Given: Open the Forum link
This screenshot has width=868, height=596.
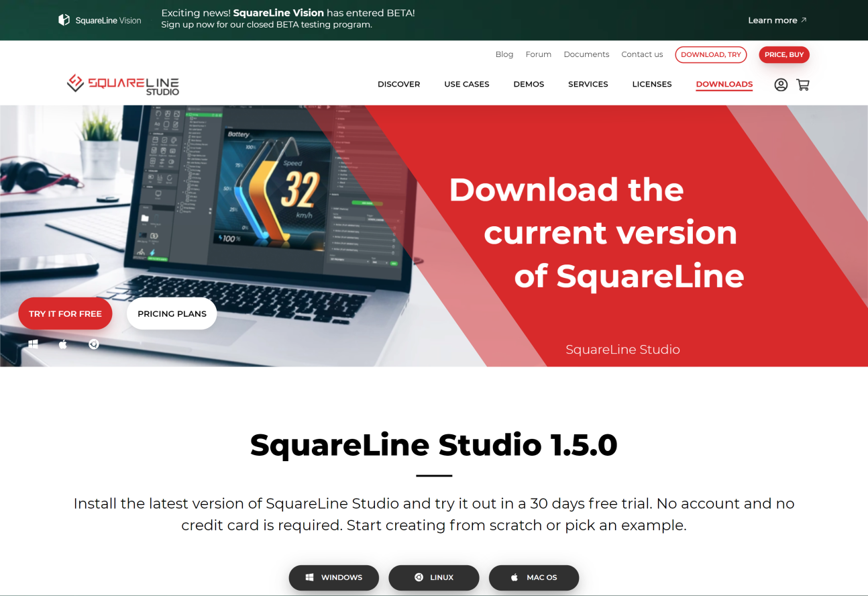Looking at the screenshot, I should pyautogui.click(x=539, y=54).
